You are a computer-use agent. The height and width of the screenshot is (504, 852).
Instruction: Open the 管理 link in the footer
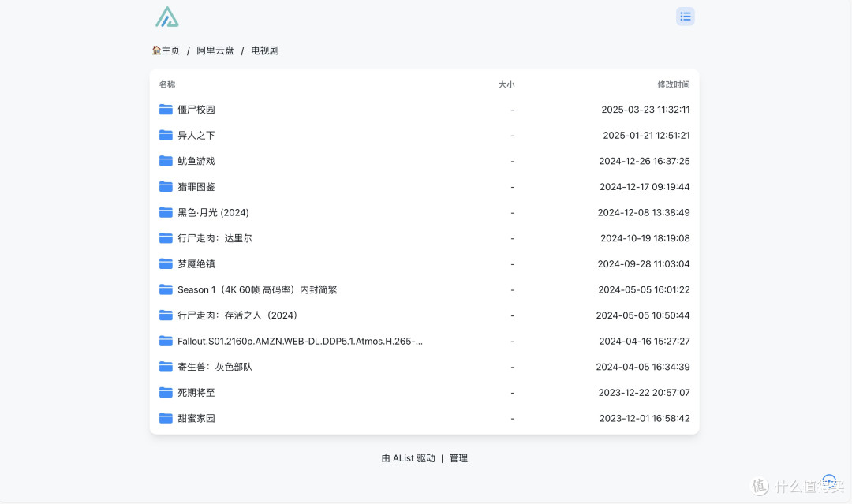pyautogui.click(x=458, y=458)
